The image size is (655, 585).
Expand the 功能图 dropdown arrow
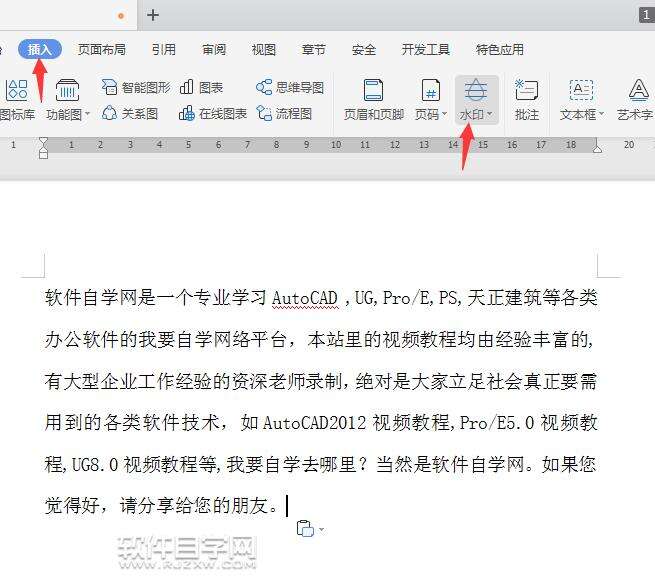pos(87,114)
